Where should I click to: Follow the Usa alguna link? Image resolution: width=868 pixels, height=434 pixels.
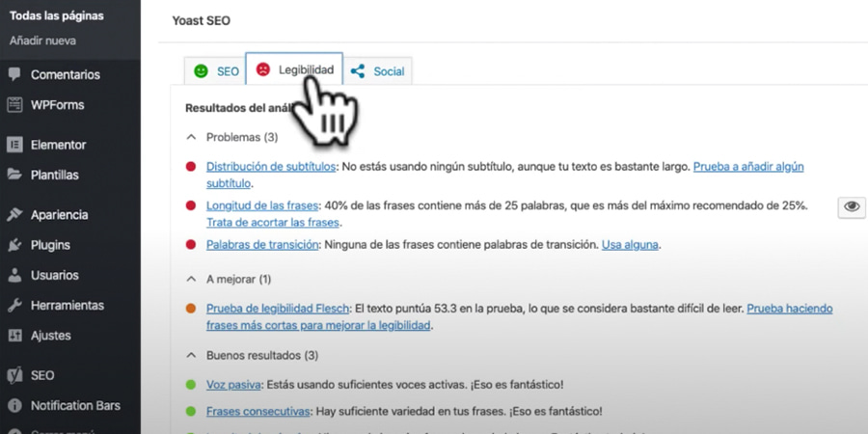pos(630,245)
